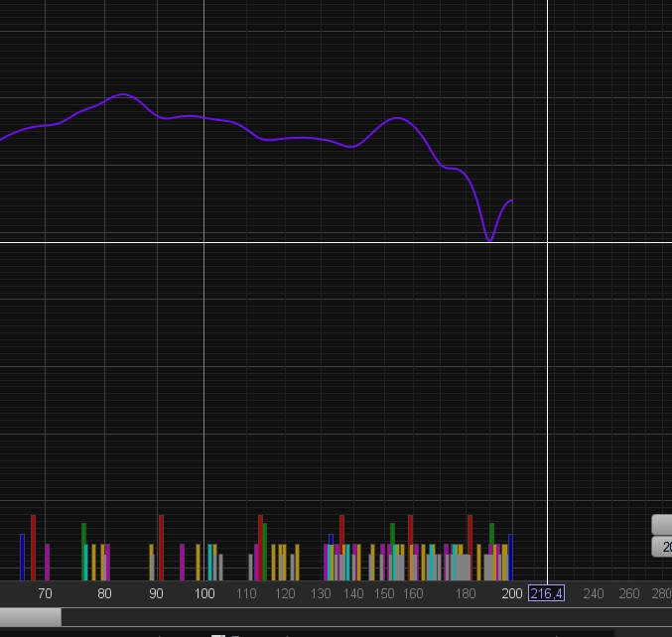
Task: Click the purple curve peak near 80 Hz
Action: point(124,95)
